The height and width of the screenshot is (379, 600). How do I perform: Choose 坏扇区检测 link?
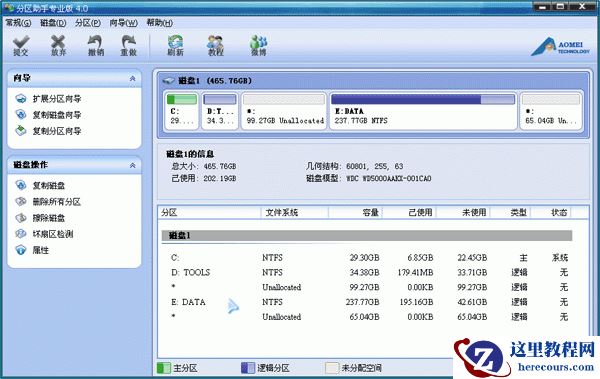[53, 234]
